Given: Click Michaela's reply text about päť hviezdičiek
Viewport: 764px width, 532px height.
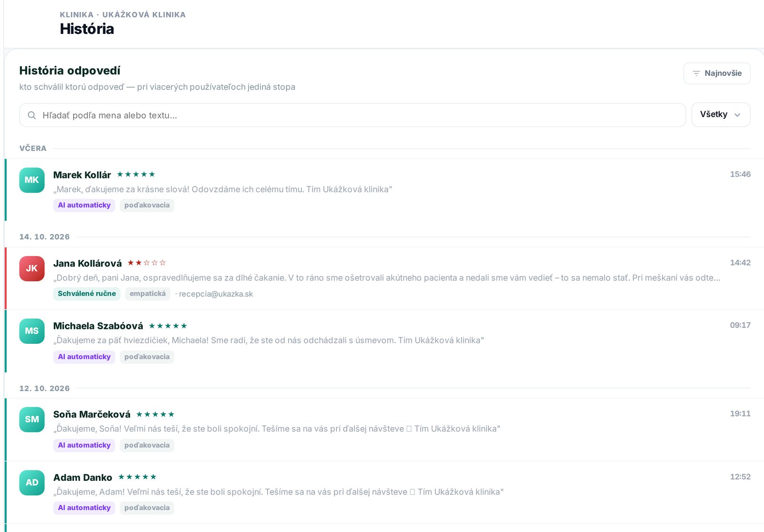Looking at the screenshot, I should coord(268,340).
